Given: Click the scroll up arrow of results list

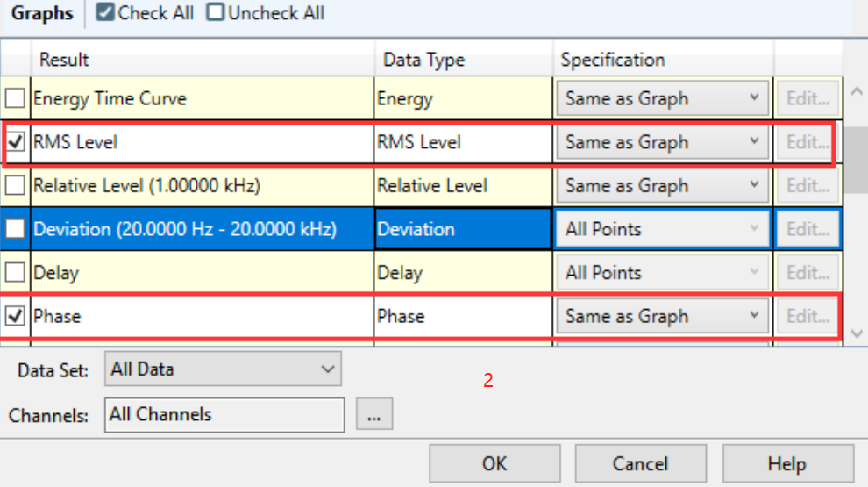Looking at the screenshot, I should click(857, 91).
